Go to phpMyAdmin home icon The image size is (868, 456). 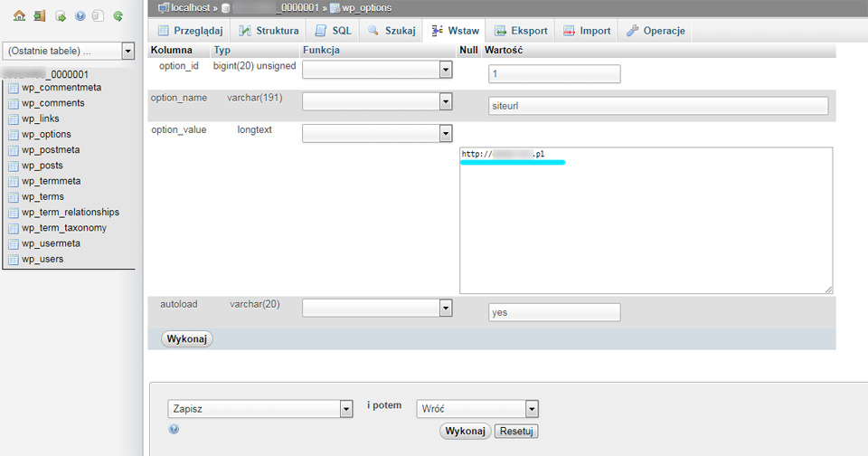point(19,16)
